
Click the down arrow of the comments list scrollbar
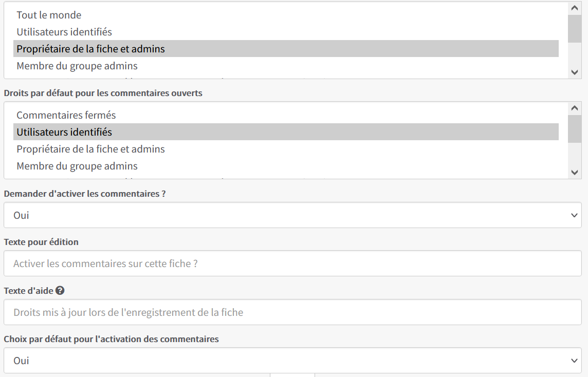pyautogui.click(x=574, y=173)
